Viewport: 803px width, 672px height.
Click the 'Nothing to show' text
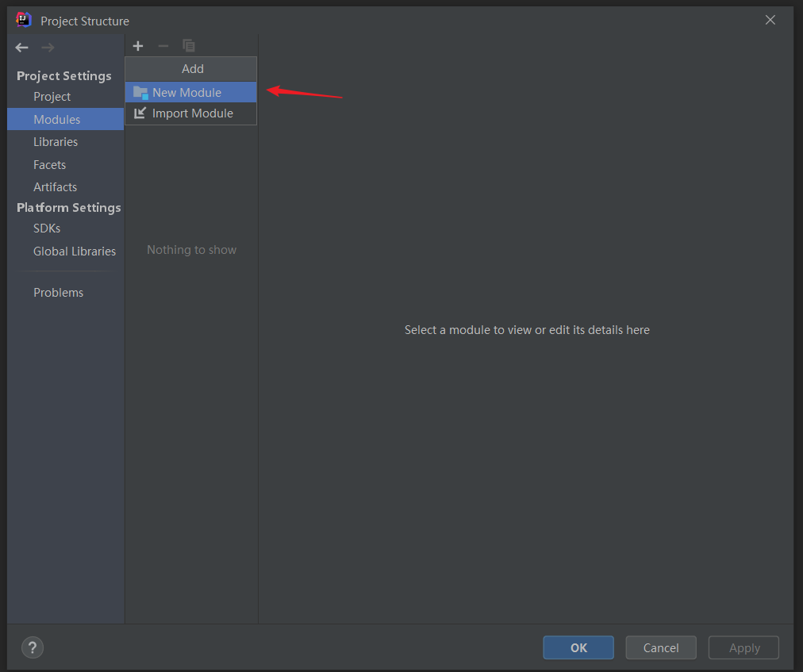191,250
